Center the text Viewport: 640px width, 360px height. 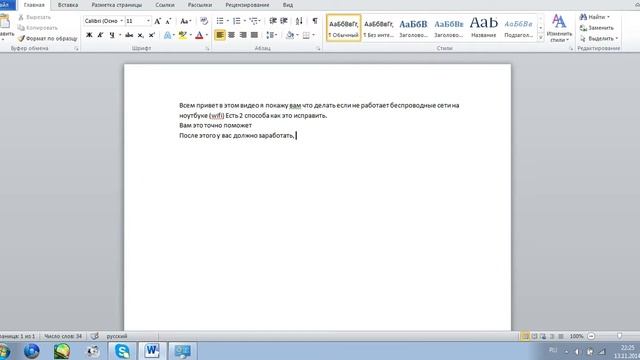tap(231, 35)
